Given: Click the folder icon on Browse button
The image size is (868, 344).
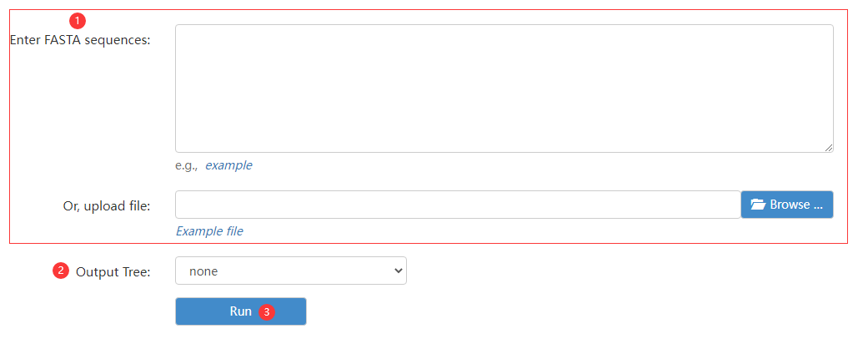Looking at the screenshot, I should tap(758, 205).
